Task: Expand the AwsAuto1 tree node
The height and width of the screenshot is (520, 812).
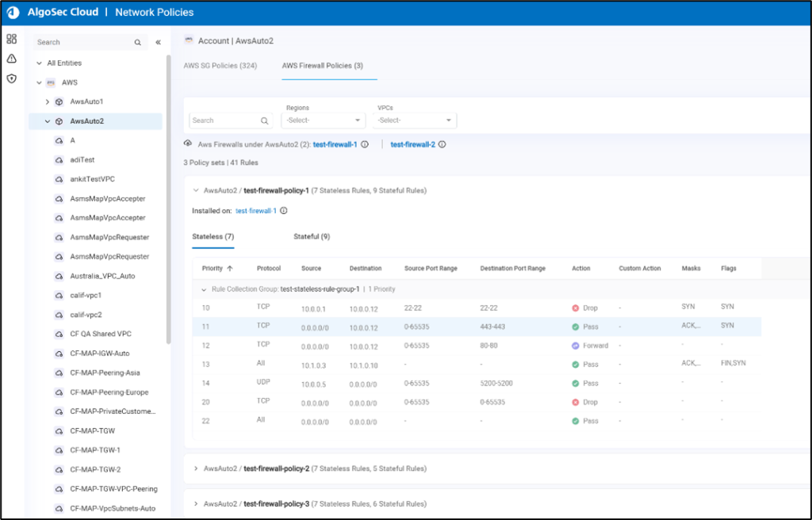Action: pyautogui.click(x=47, y=101)
